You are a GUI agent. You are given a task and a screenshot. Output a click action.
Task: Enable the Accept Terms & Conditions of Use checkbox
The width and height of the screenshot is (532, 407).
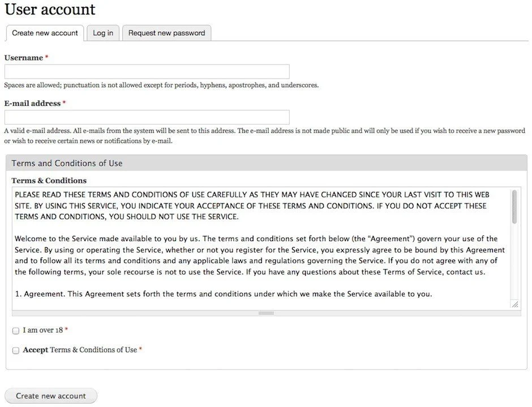click(15, 350)
